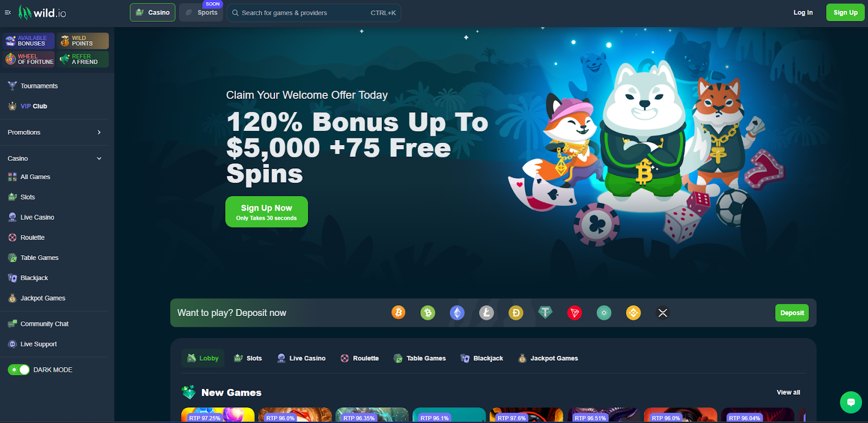Focus the games and providers search field
The image size is (868, 423).
(x=314, y=12)
